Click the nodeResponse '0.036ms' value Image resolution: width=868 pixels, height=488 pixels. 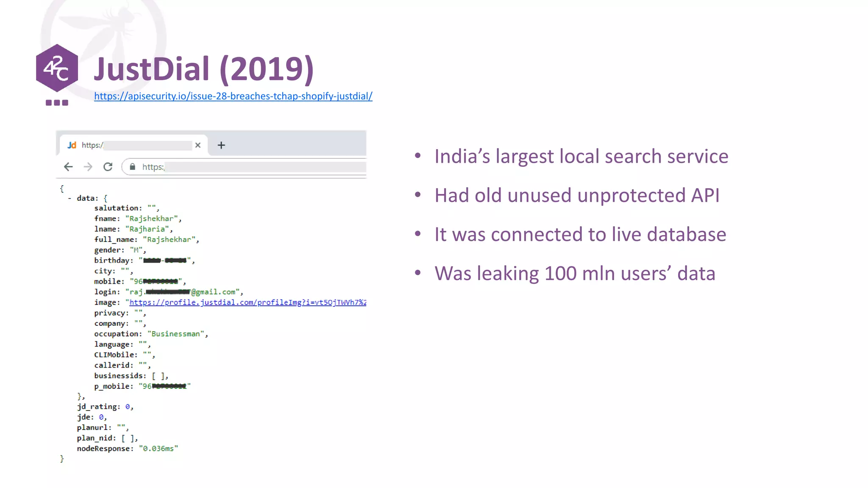point(158,449)
